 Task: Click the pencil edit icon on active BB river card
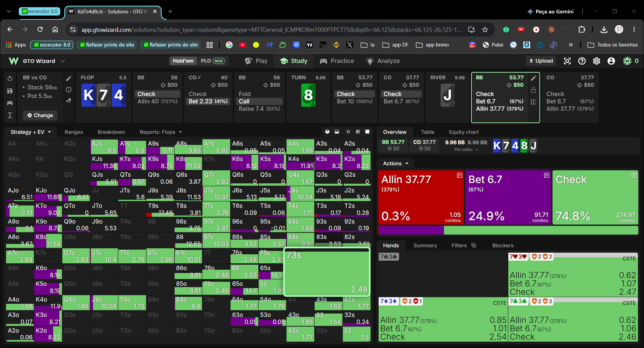[x=533, y=78]
